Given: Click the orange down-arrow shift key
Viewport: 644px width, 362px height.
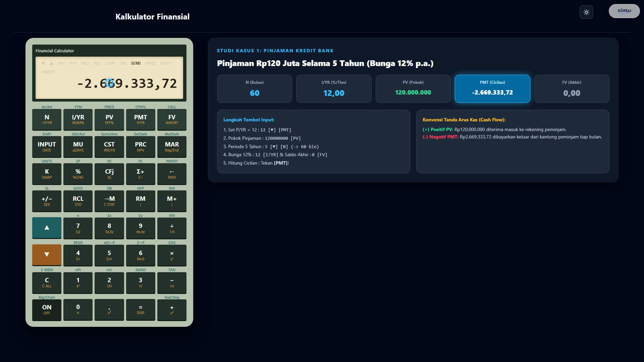Looking at the screenshot, I should pos(47,255).
